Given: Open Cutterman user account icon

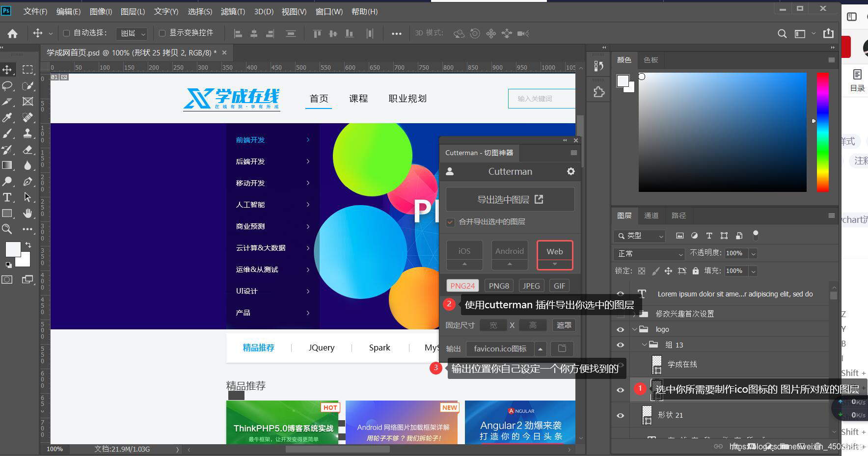Looking at the screenshot, I should tap(450, 171).
